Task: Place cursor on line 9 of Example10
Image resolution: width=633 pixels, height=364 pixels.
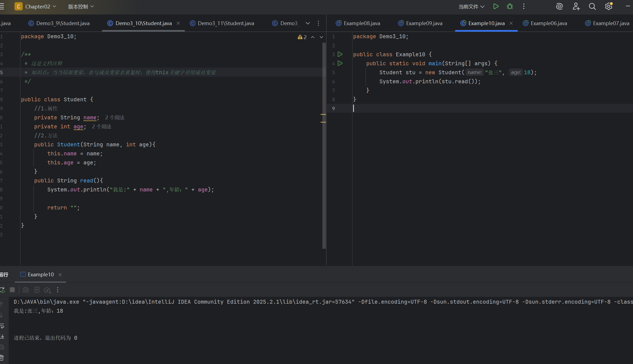Action: click(492, 108)
